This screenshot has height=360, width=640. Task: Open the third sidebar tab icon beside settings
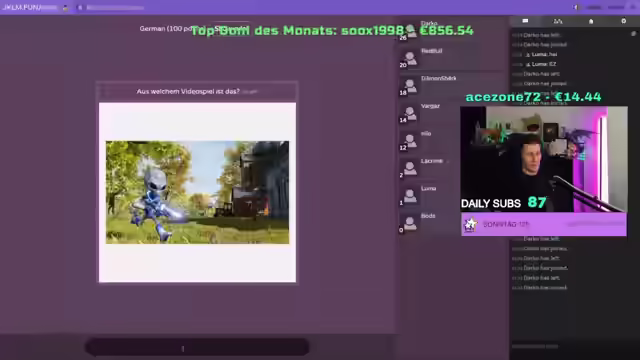[x=591, y=21]
